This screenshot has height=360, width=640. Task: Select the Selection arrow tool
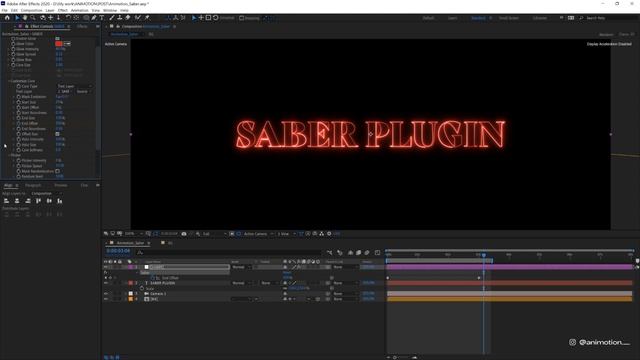pos(17,18)
